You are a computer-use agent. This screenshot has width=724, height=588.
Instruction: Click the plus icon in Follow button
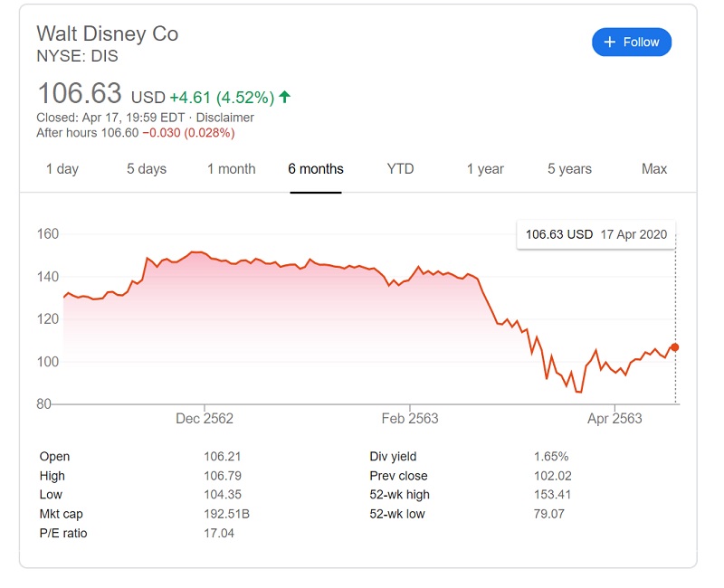coord(610,42)
